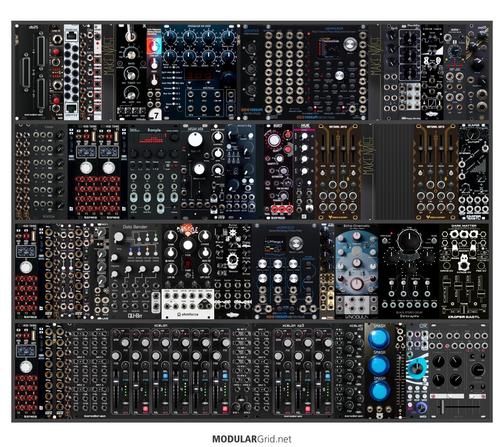This screenshot has height=447, width=504.
Task: Toggle MUTE on Xcelon channel 4
Action: pyautogui.click(x=185, y=408)
